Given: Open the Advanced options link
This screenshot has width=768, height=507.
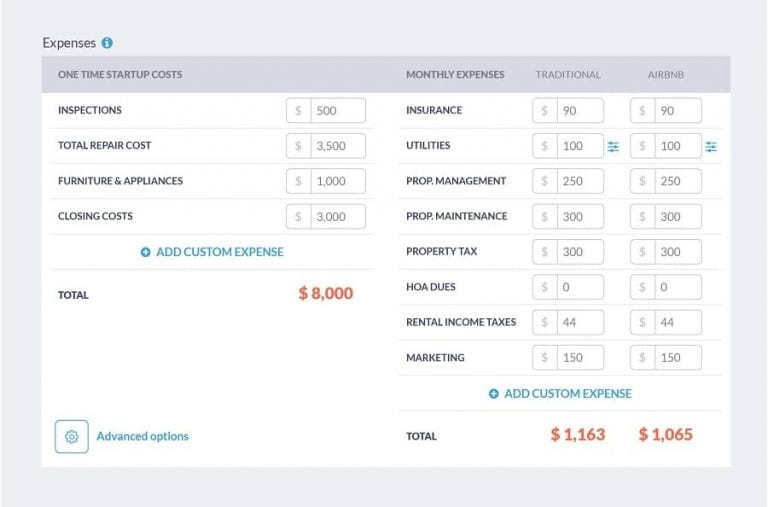Looking at the screenshot, I should 142,437.
